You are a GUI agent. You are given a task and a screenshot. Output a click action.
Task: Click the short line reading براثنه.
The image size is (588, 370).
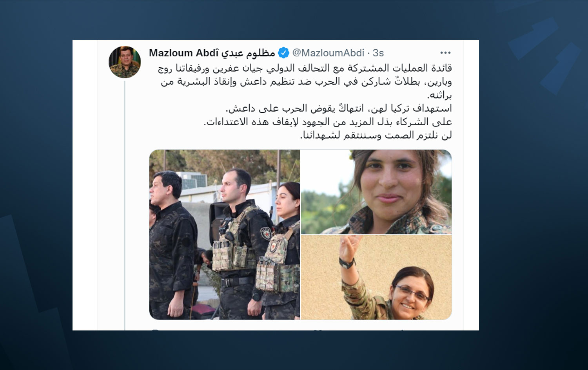[x=439, y=95]
